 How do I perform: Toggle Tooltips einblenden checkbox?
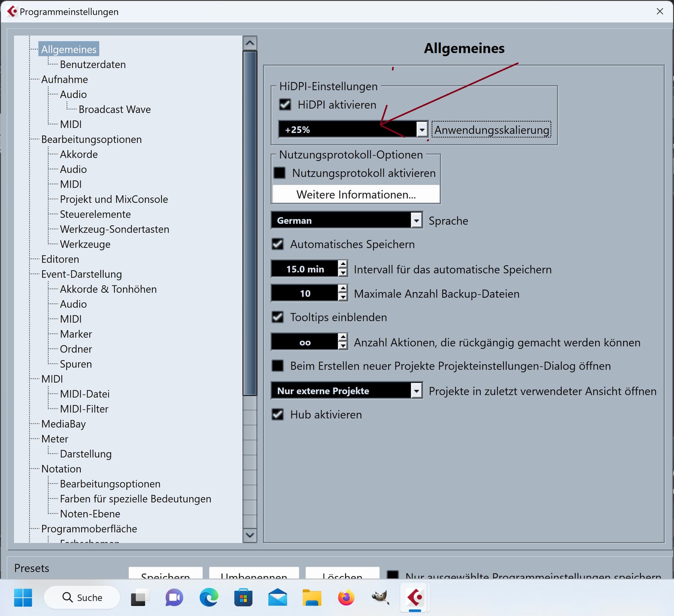278,317
